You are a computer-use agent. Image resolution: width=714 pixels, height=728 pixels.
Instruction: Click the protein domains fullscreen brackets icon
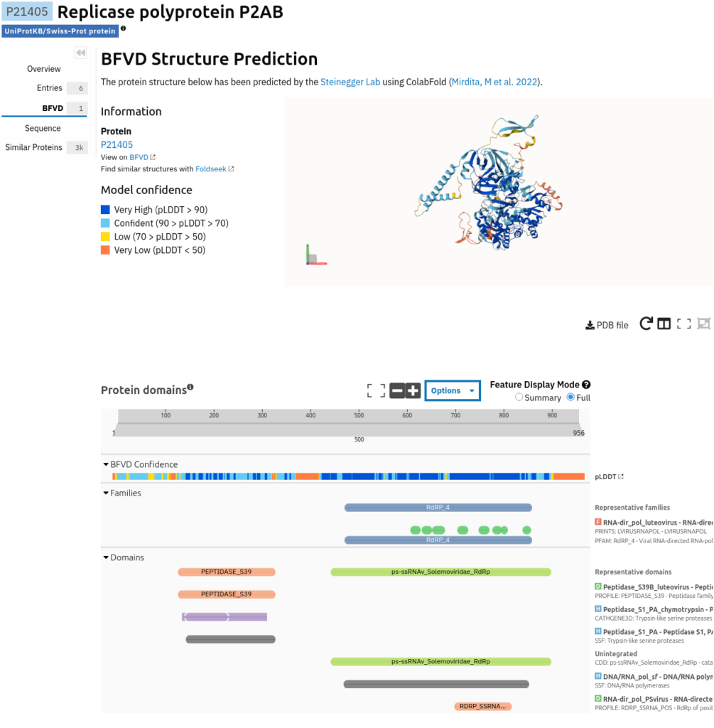coord(377,390)
